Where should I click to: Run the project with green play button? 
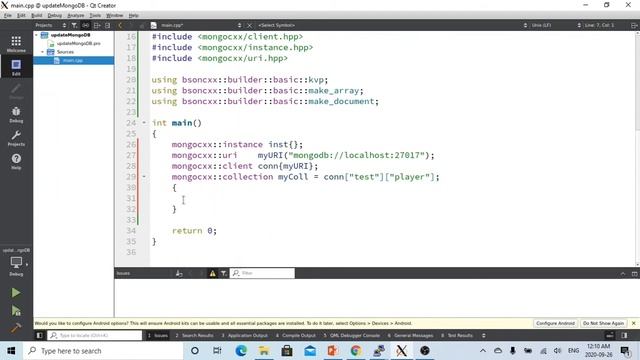click(x=16, y=292)
